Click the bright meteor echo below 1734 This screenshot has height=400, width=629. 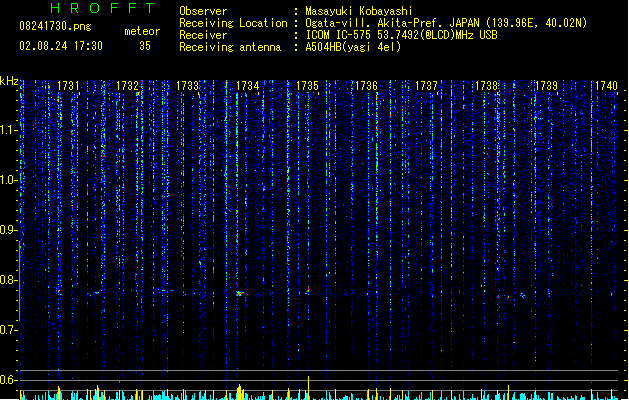pos(239,294)
